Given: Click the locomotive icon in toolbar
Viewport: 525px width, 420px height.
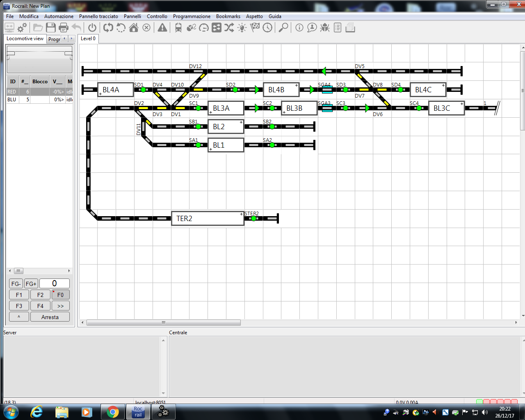Looking at the screenshot, I should point(178,27).
